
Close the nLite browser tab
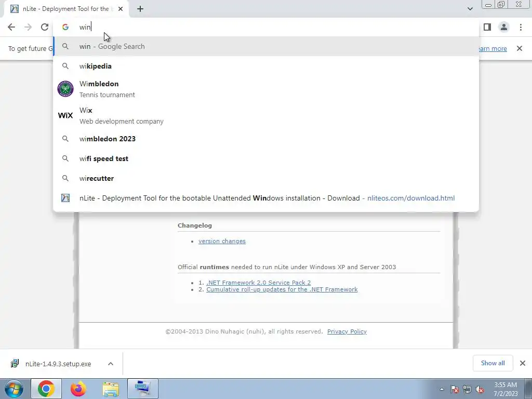tap(121, 9)
